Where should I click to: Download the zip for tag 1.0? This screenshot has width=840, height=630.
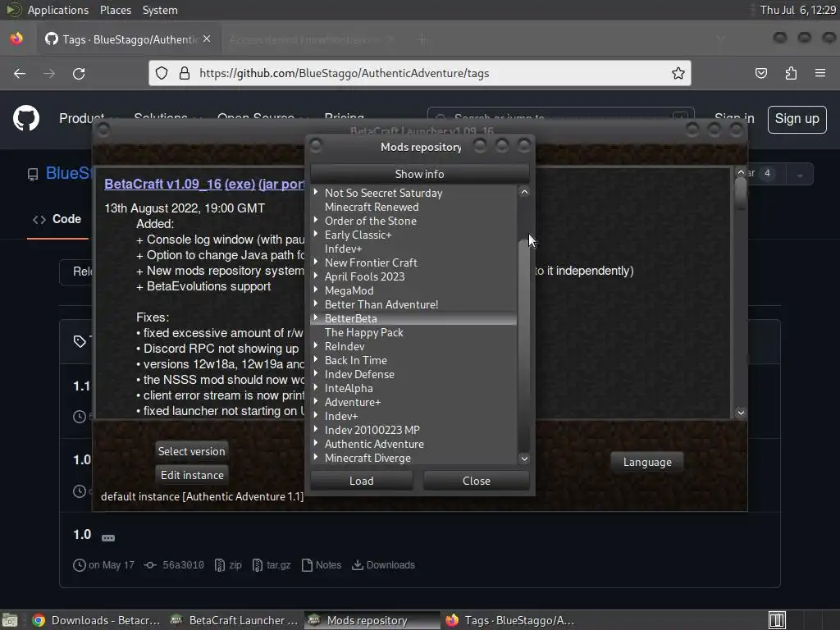(228, 565)
